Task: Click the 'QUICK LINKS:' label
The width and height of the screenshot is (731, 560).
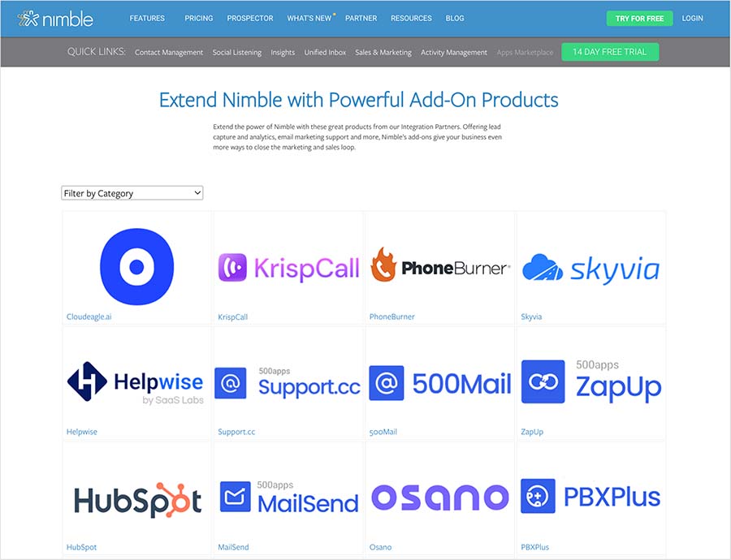Action: (x=97, y=52)
